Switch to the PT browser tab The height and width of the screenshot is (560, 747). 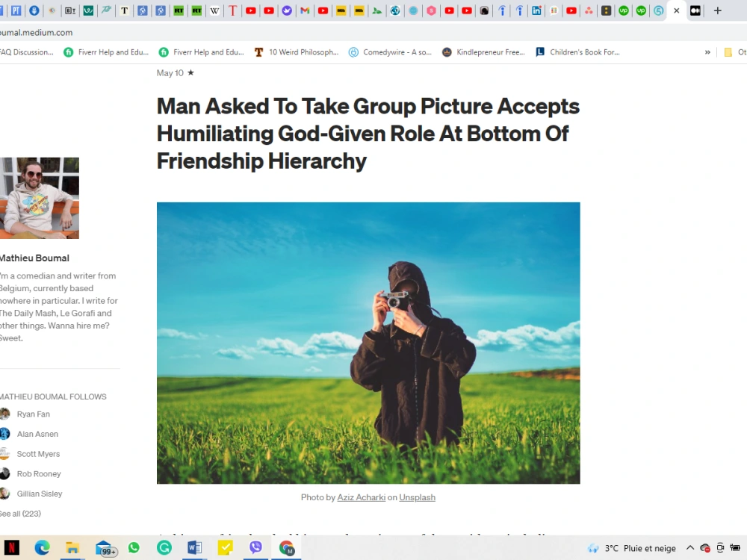pos(16,10)
